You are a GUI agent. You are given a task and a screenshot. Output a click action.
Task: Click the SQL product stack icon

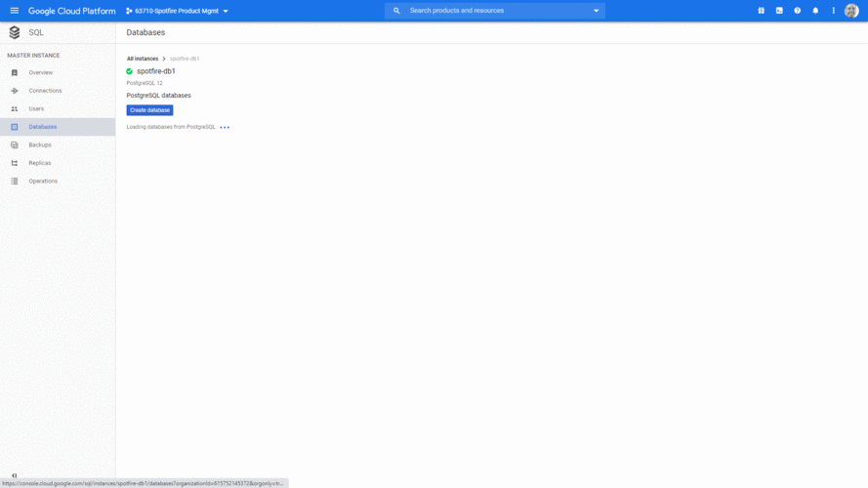click(x=15, y=32)
